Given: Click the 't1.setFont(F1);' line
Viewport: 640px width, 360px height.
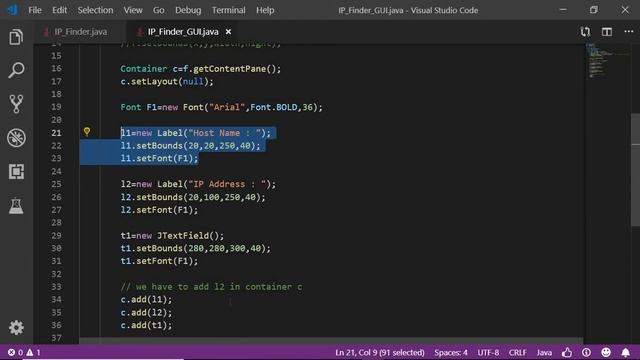Looking at the screenshot, I should 159,261.
